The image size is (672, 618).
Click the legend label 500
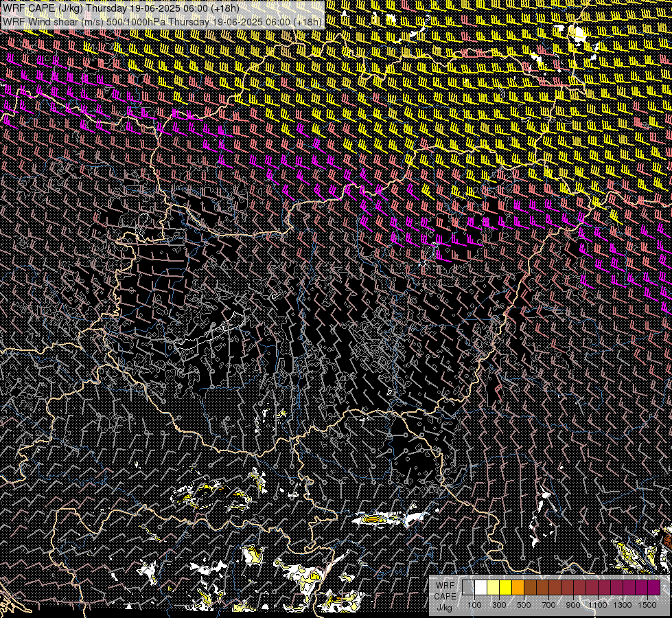[524, 605]
